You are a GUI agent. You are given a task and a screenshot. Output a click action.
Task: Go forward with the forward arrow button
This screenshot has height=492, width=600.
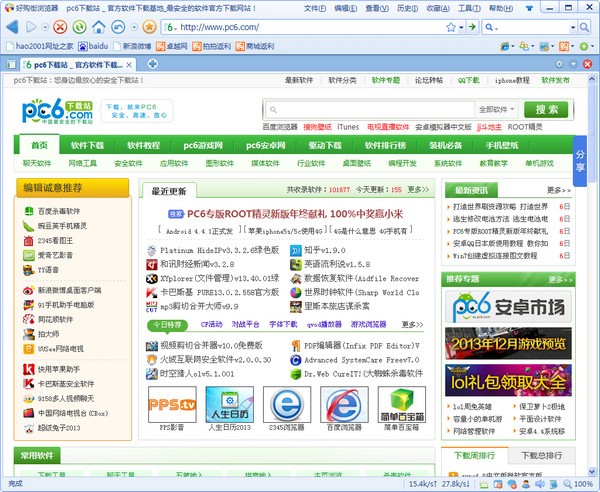pyautogui.click(x=31, y=27)
